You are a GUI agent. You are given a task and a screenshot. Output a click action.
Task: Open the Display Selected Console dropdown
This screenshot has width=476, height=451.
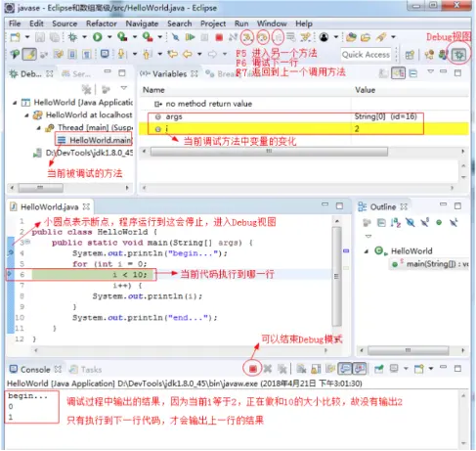point(406,369)
